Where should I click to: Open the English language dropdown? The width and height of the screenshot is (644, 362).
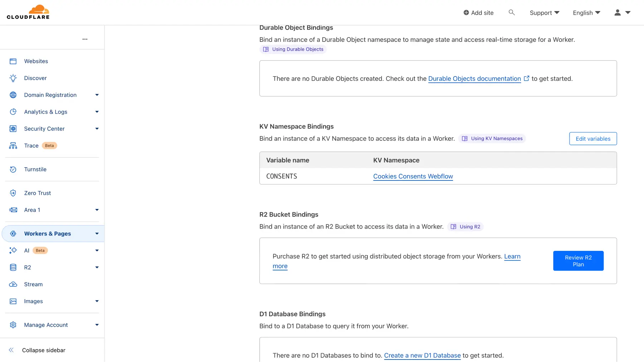tap(587, 13)
